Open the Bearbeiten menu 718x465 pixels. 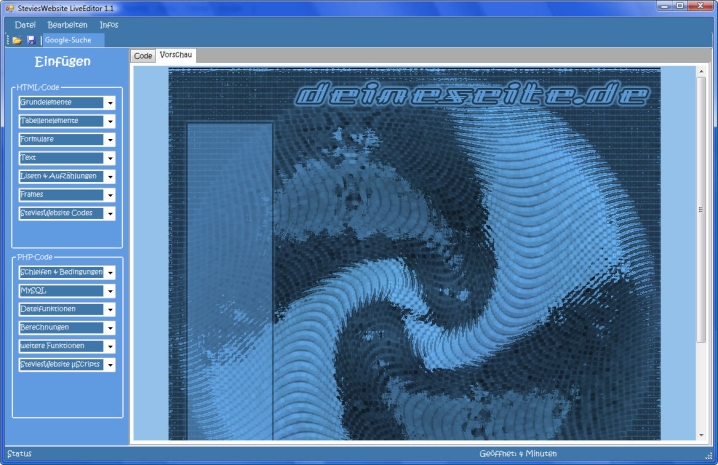click(67, 24)
